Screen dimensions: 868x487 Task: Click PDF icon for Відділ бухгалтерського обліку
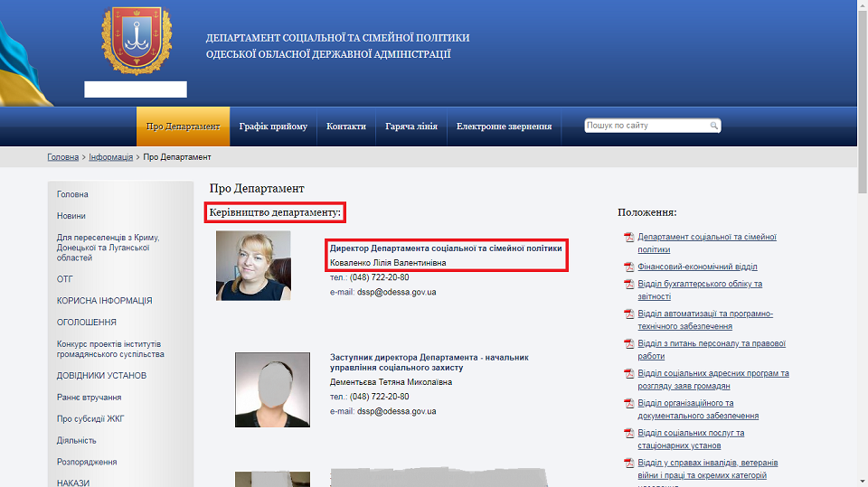629,285
